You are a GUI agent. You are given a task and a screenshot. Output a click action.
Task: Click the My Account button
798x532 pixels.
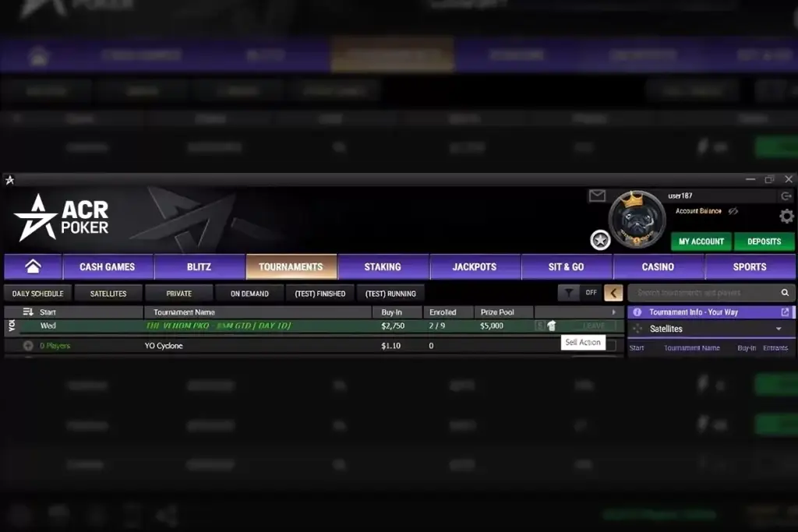tap(701, 241)
